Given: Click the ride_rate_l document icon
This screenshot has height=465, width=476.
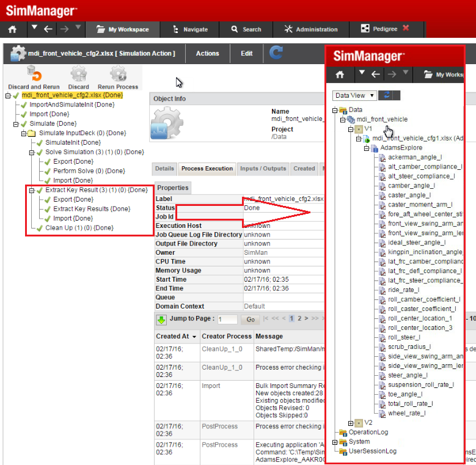Looking at the screenshot, I should 382,290.
